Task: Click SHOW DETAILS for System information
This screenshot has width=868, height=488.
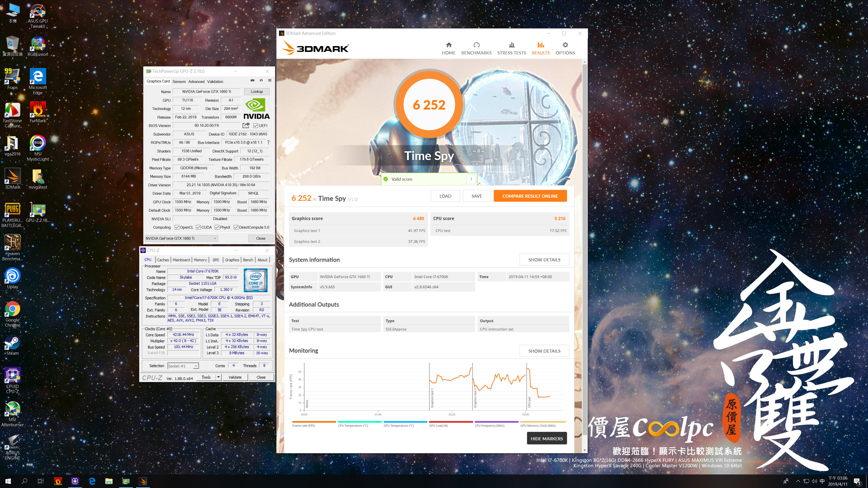Action: tap(544, 260)
